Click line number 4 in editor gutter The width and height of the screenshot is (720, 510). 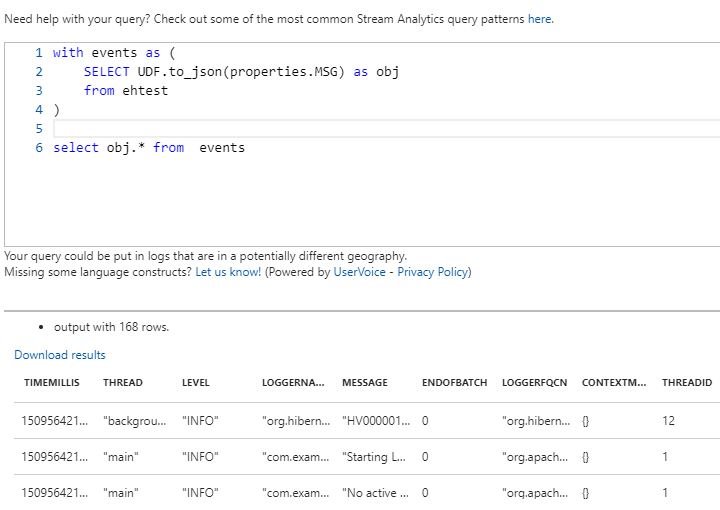tap(39, 110)
